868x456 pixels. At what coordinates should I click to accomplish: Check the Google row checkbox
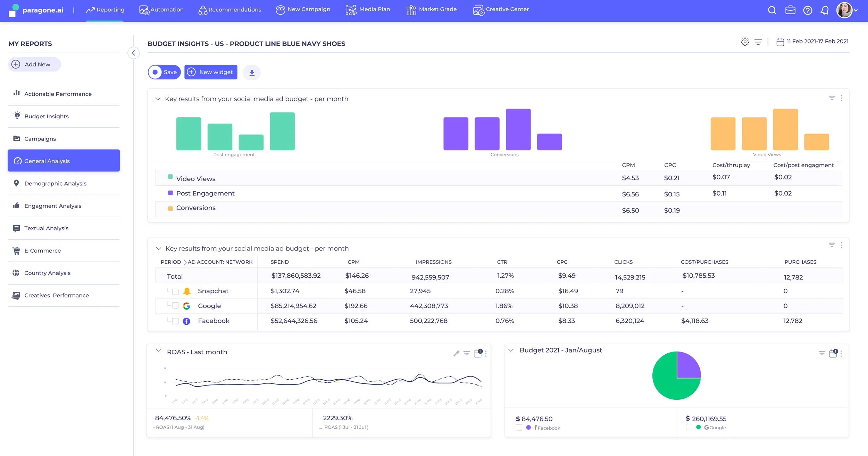[175, 305]
